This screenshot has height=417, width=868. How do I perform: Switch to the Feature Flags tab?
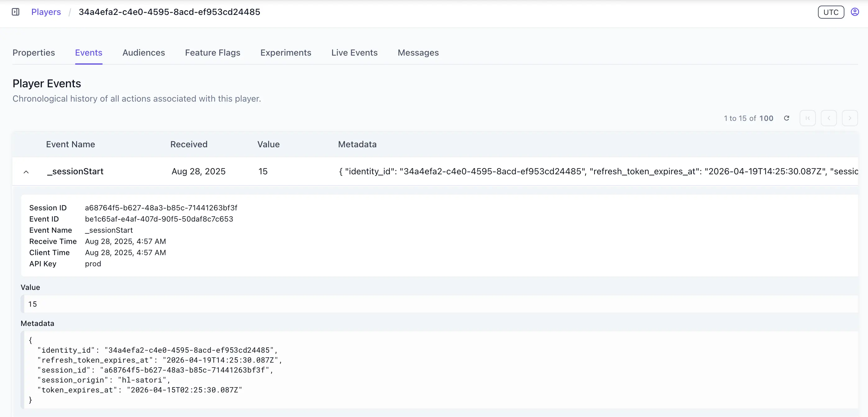point(212,53)
